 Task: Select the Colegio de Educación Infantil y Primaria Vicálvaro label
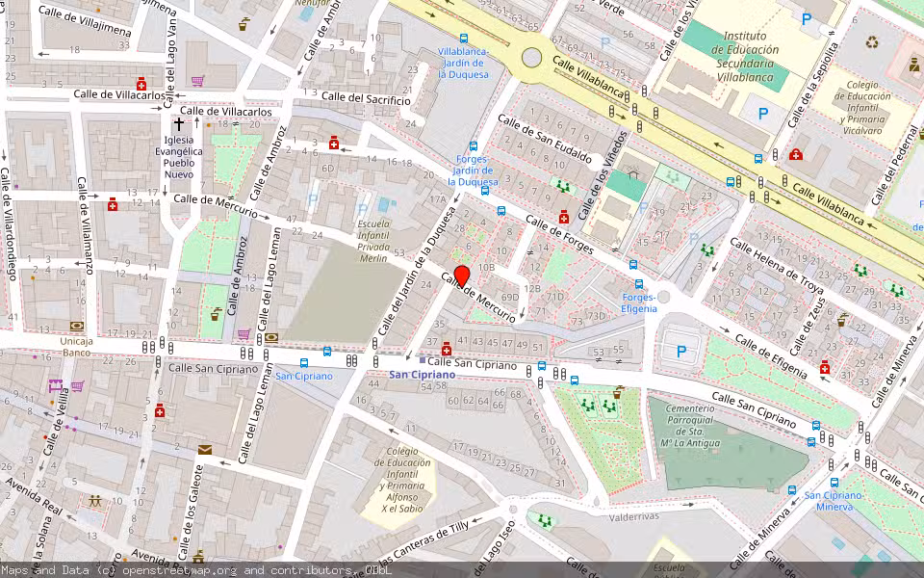pos(862,107)
